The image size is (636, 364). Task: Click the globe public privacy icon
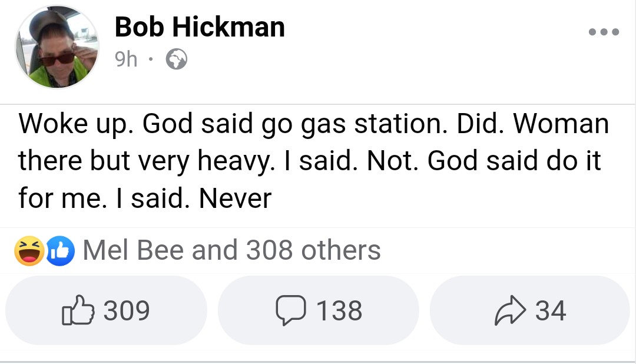(x=177, y=59)
